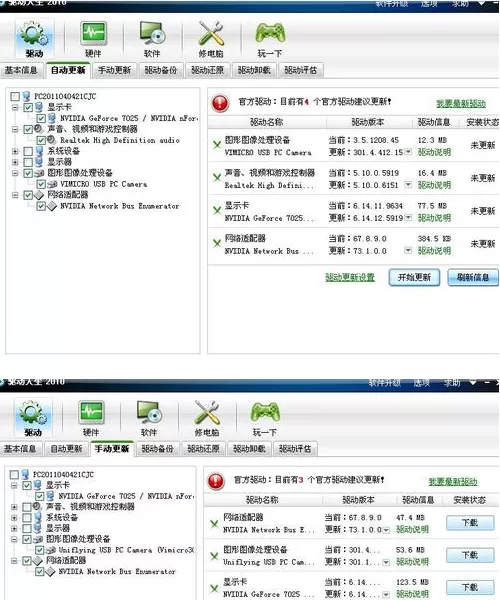This screenshot has width=500, height=600.
Task: Uncheck Uniflying USB PC Camera checkbox in bottom window
Action: (x=39, y=550)
